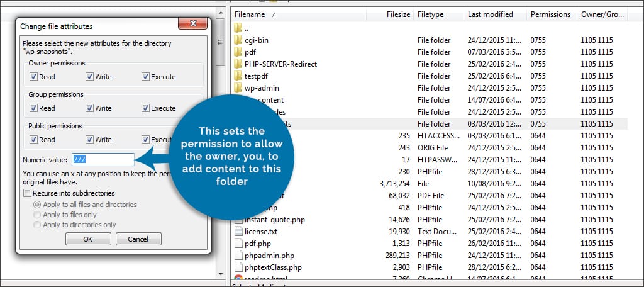Click the Text Document filetype cell
The height and width of the screenshot is (287, 644).
[x=438, y=232]
